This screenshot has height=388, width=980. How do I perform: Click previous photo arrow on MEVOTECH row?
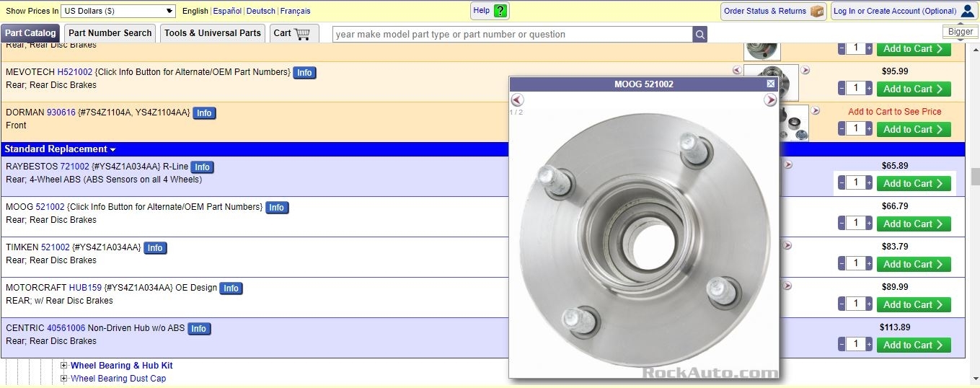coord(736,70)
